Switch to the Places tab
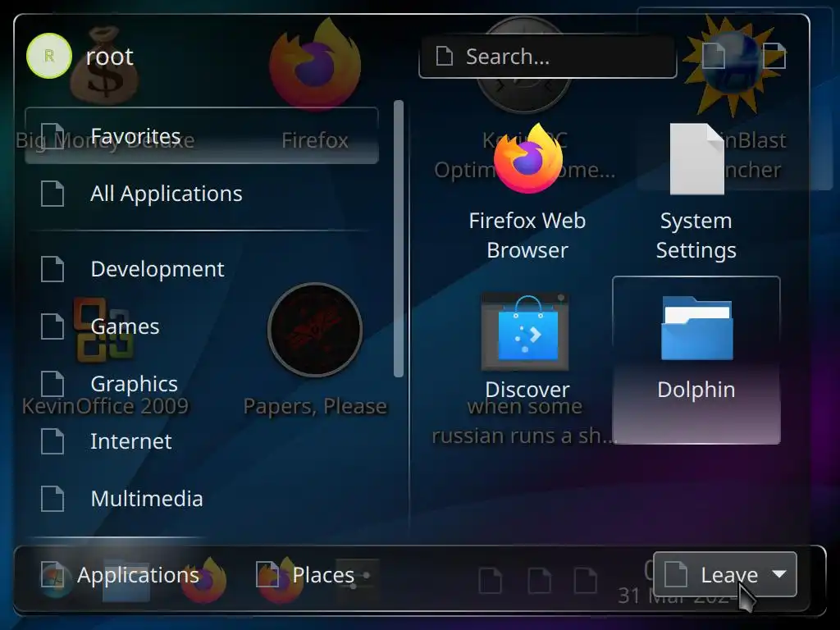840x630 pixels. point(305,575)
